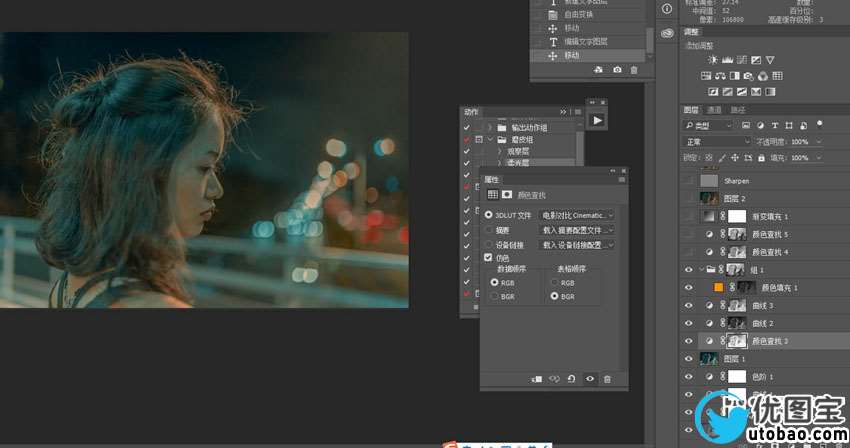Viewport: 850px width, 448px height.
Task: Delete adjustment layer via Properties trash icon
Action: point(607,379)
